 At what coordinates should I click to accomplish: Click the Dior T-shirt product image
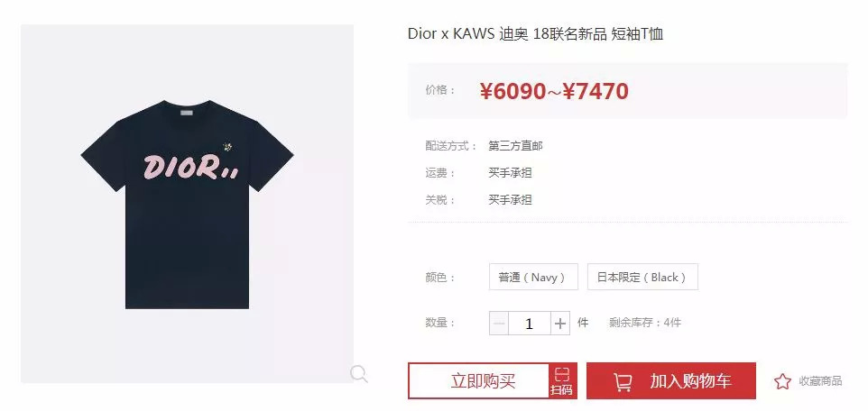point(187,204)
